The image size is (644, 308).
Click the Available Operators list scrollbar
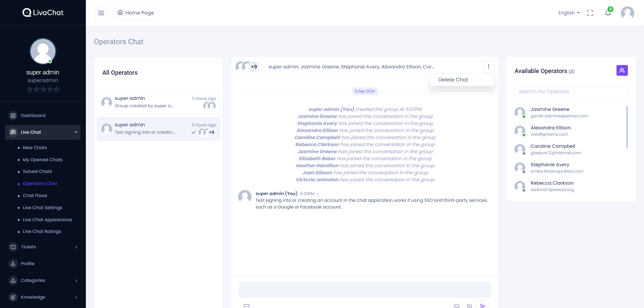click(627, 127)
